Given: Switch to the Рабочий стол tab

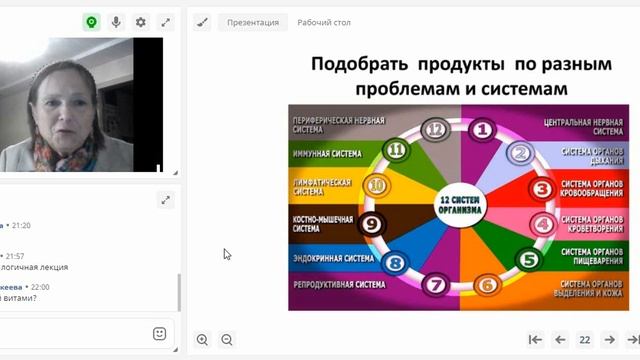Looking at the screenshot, I should pyautogui.click(x=324, y=22).
